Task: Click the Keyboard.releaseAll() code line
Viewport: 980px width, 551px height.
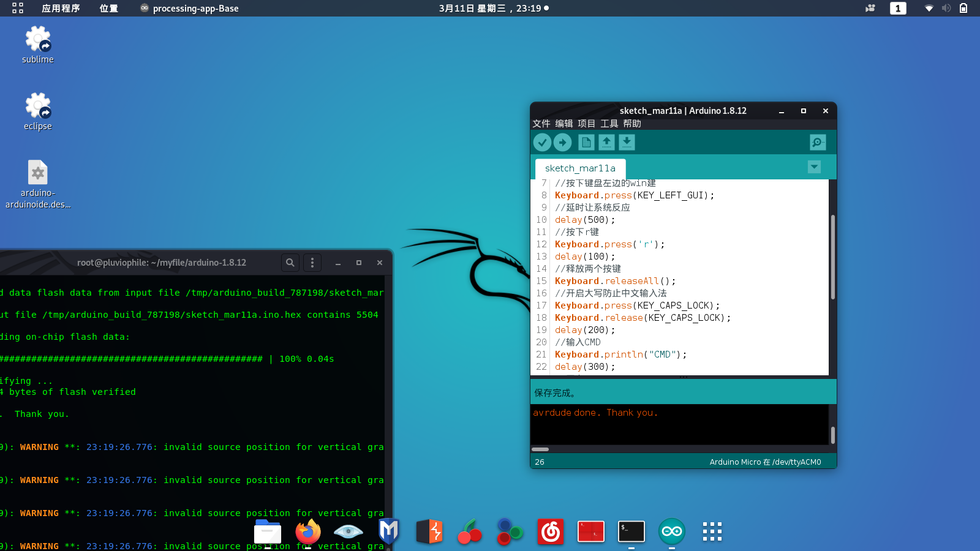Action: (x=615, y=281)
